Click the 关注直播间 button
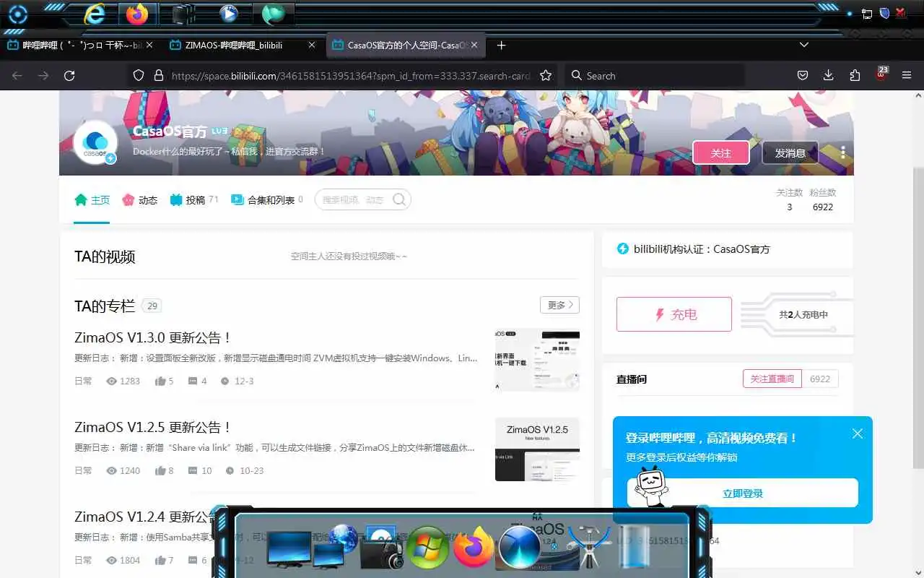This screenshot has height=578, width=924. tap(772, 379)
